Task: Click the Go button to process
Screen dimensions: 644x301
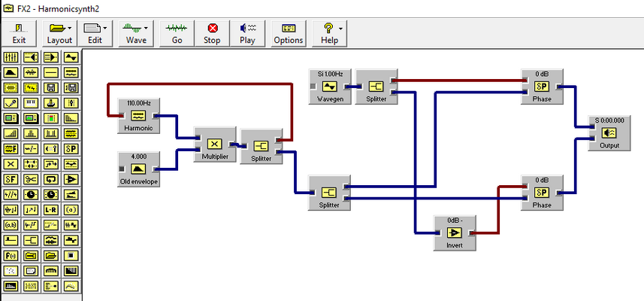Action: coord(177,34)
